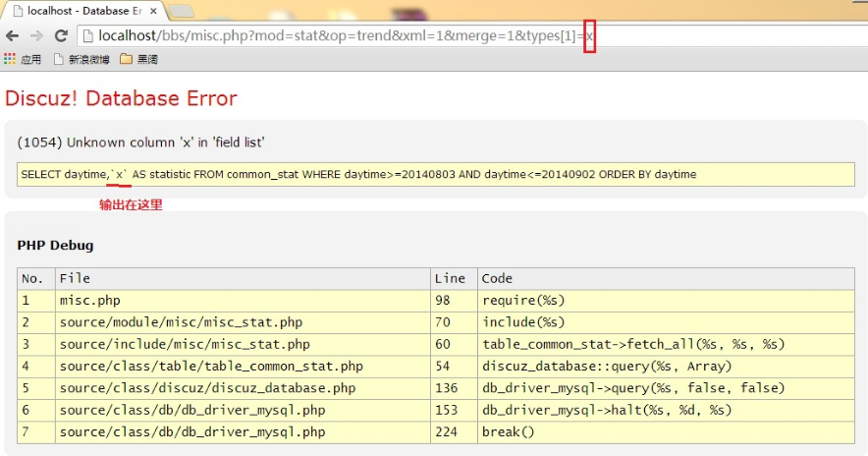
Task: Click the discuz_database.php file cell
Action: [243, 388]
